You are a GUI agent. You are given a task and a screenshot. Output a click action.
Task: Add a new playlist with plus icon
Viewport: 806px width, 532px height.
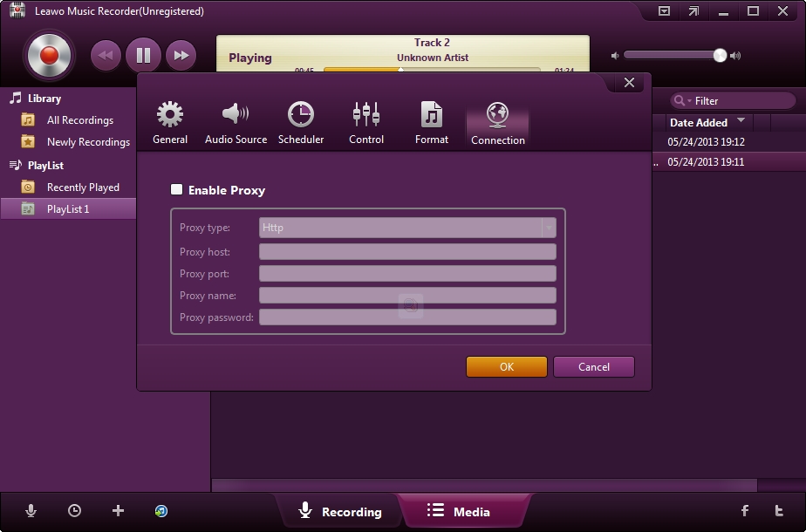pyautogui.click(x=119, y=511)
